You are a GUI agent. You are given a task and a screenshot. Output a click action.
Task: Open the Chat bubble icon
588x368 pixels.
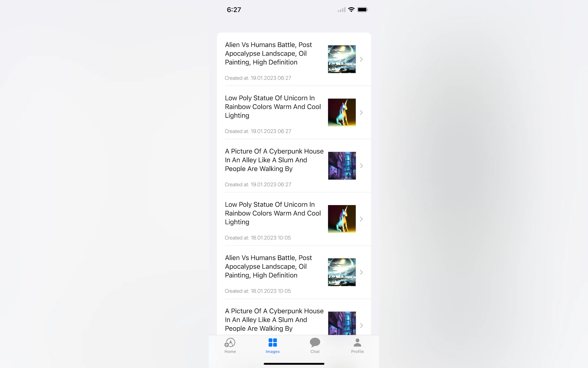(x=315, y=343)
